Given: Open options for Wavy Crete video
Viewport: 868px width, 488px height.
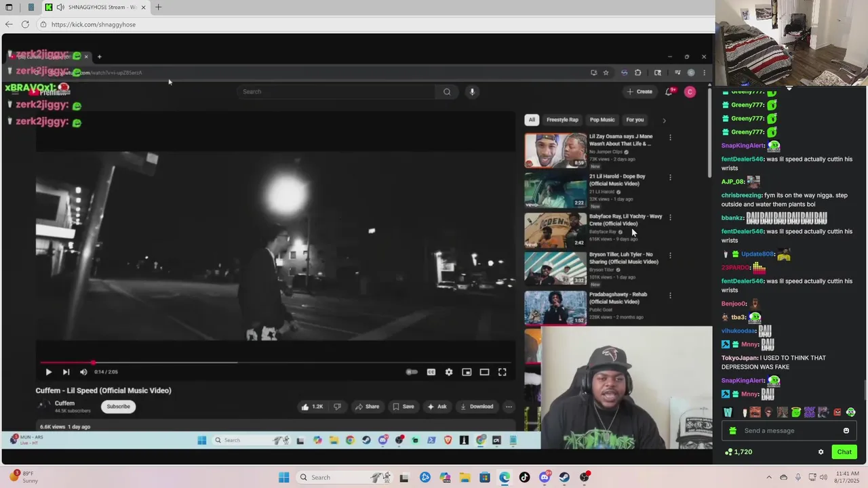Looking at the screenshot, I should point(670,218).
